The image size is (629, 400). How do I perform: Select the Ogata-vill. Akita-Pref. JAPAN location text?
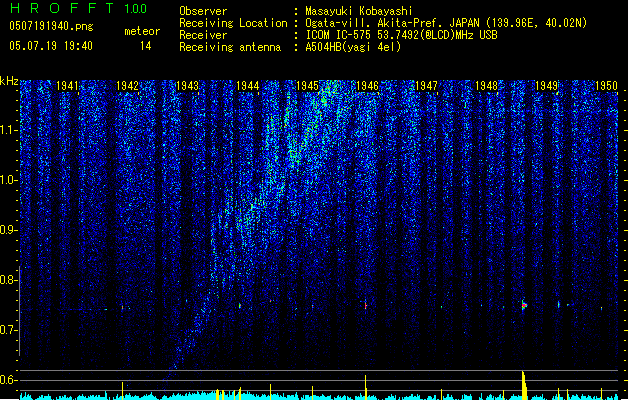[446, 23]
